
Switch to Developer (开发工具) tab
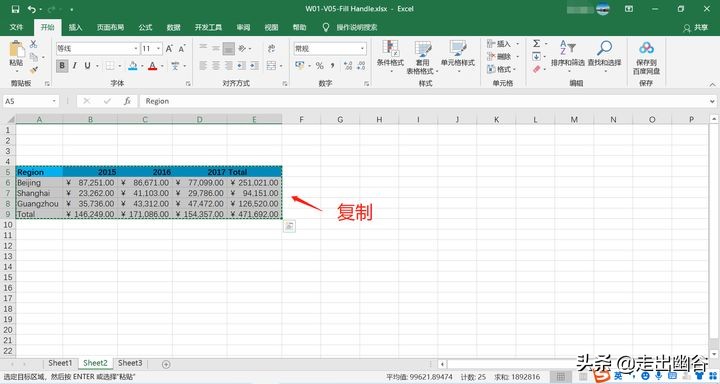click(208, 28)
